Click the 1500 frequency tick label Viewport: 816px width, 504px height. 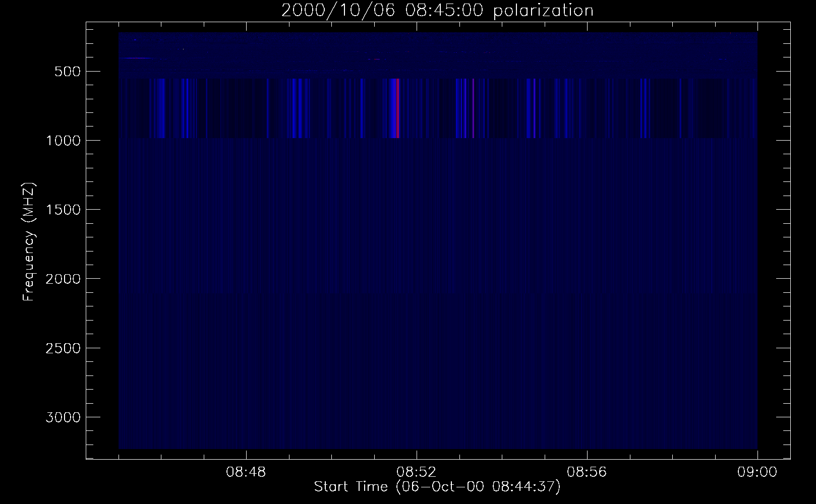coord(64,210)
